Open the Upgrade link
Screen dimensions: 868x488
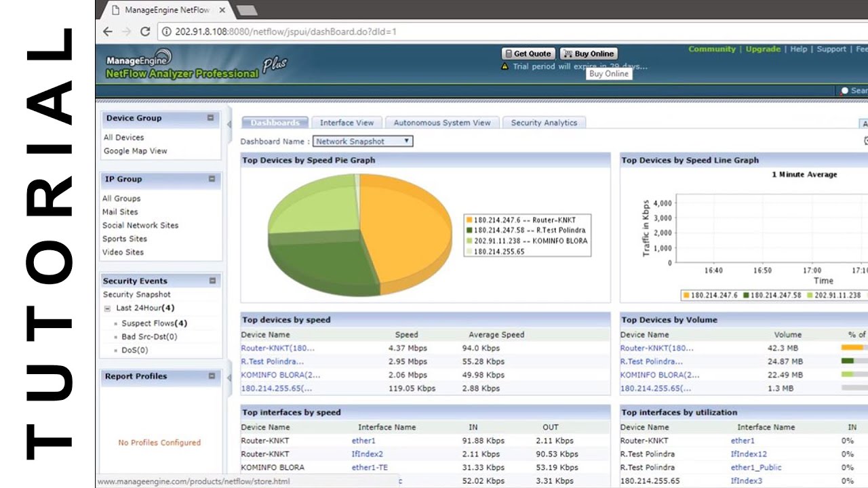point(763,49)
